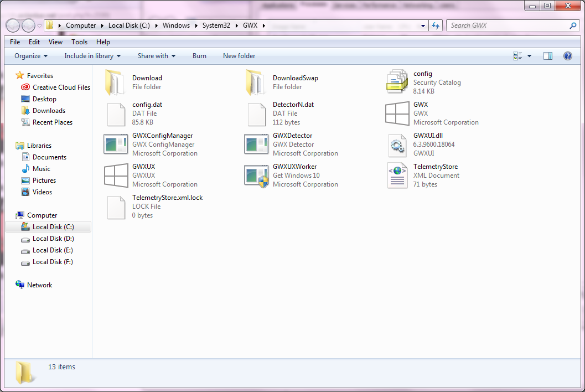Select Local Disk (C:) in the tree
Image resolution: width=585 pixels, height=392 pixels.
click(48, 227)
